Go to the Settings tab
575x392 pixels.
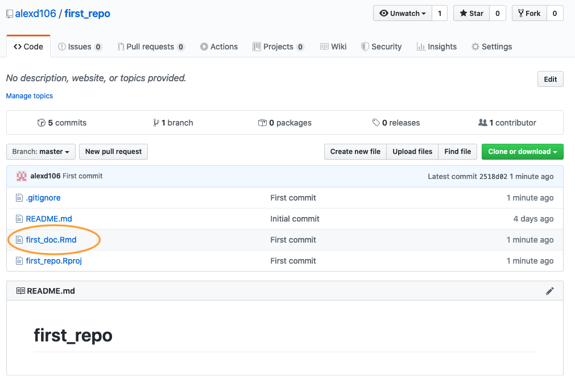(491, 47)
